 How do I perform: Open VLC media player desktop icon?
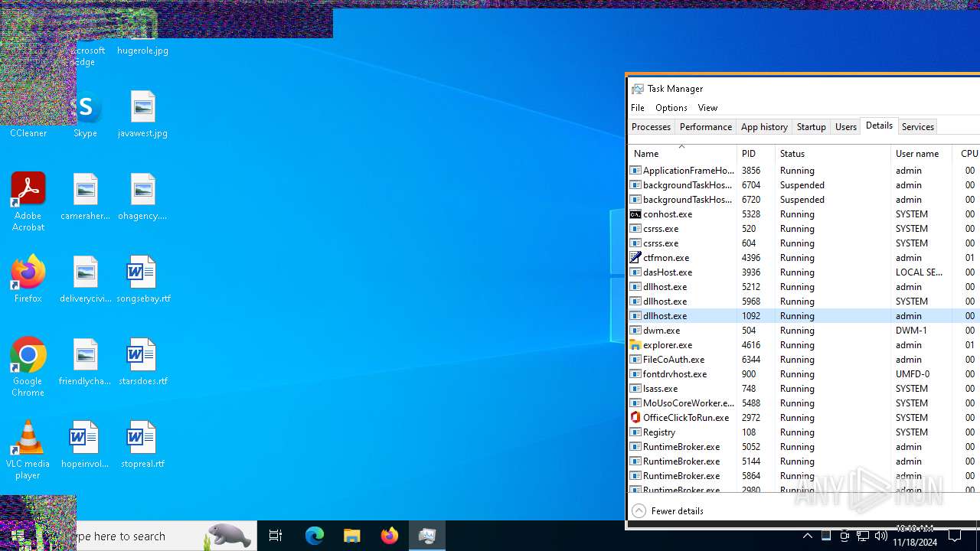click(28, 449)
